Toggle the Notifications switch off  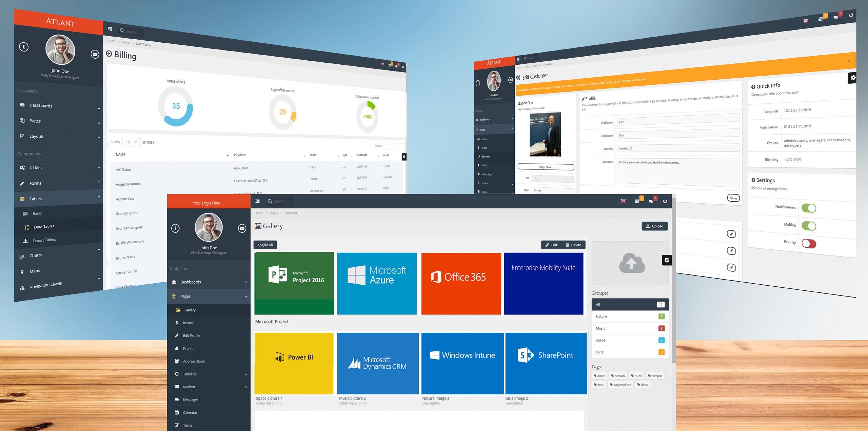click(809, 208)
